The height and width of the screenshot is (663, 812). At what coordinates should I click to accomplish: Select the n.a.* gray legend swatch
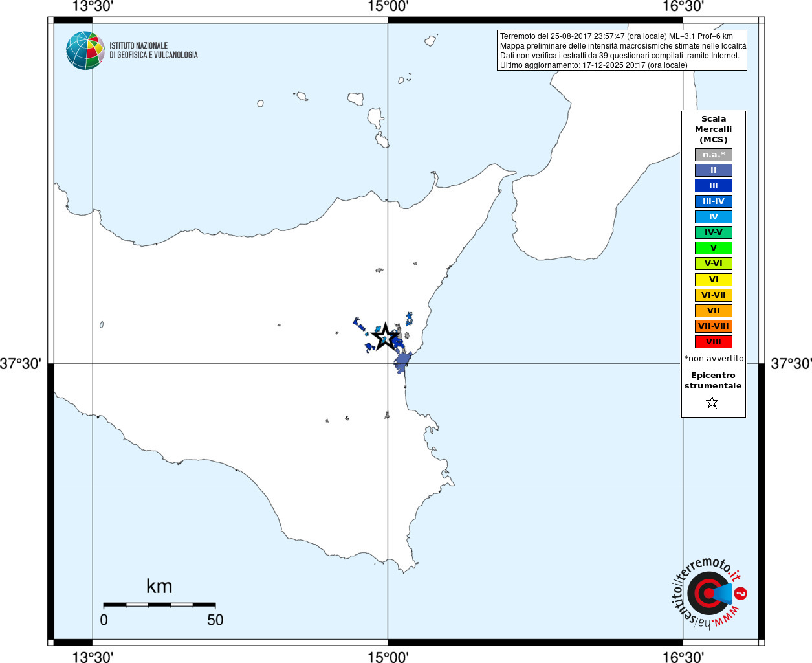(x=714, y=155)
